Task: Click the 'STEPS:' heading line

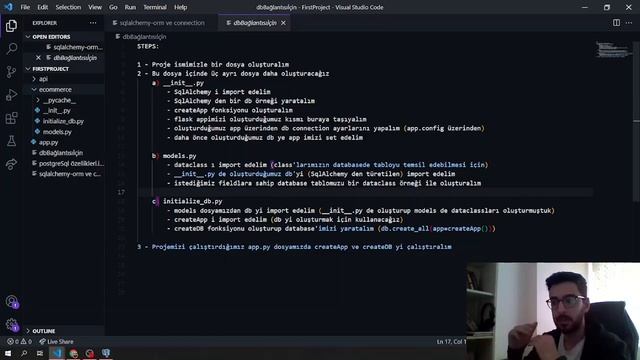Action: pyautogui.click(x=148, y=46)
